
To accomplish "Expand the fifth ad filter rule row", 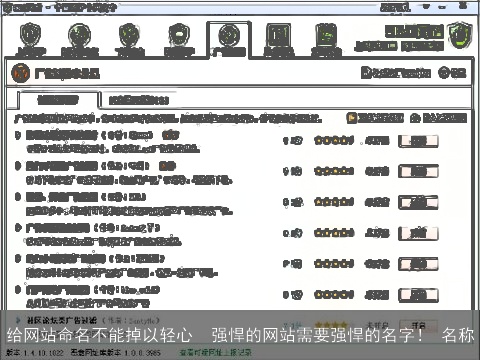I will [18, 259].
